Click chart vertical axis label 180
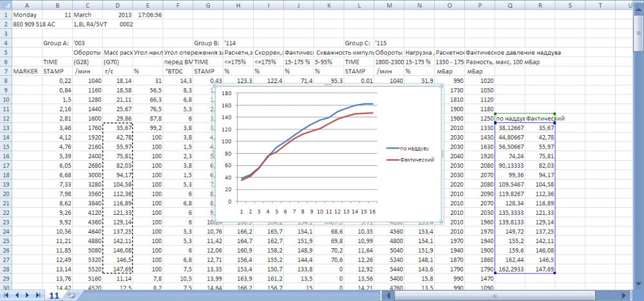The width and height of the screenshot is (644, 301). tap(225, 93)
